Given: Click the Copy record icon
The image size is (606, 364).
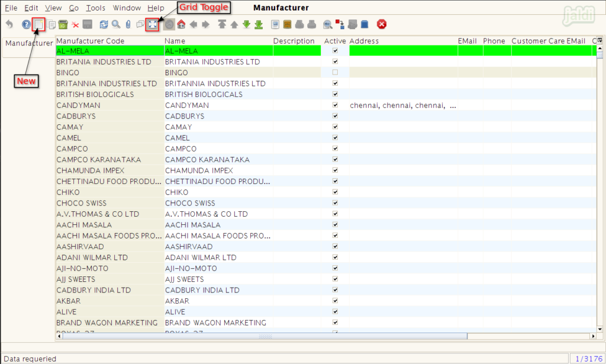Looking at the screenshot, I should 51,24.
